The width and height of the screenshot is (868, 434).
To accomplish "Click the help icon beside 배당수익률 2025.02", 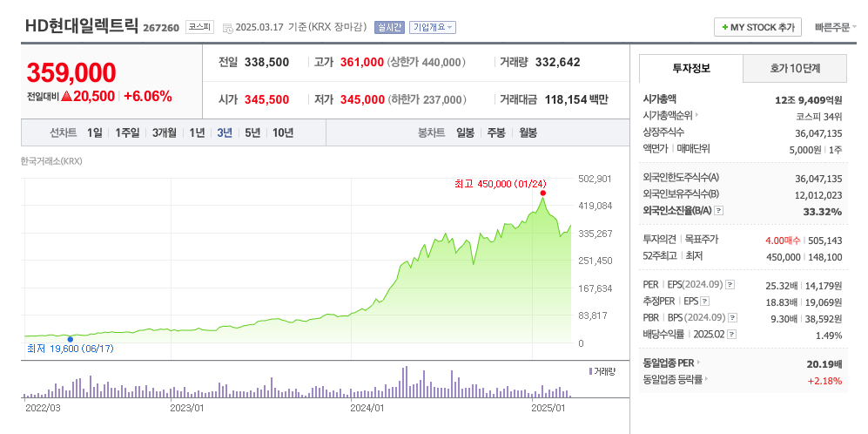I will pyautogui.click(x=732, y=335).
